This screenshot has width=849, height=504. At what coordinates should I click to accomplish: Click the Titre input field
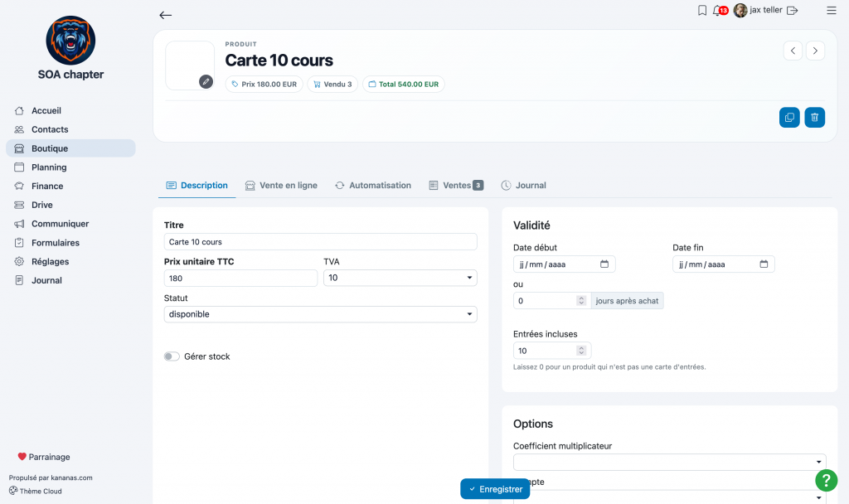pyautogui.click(x=321, y=241)
